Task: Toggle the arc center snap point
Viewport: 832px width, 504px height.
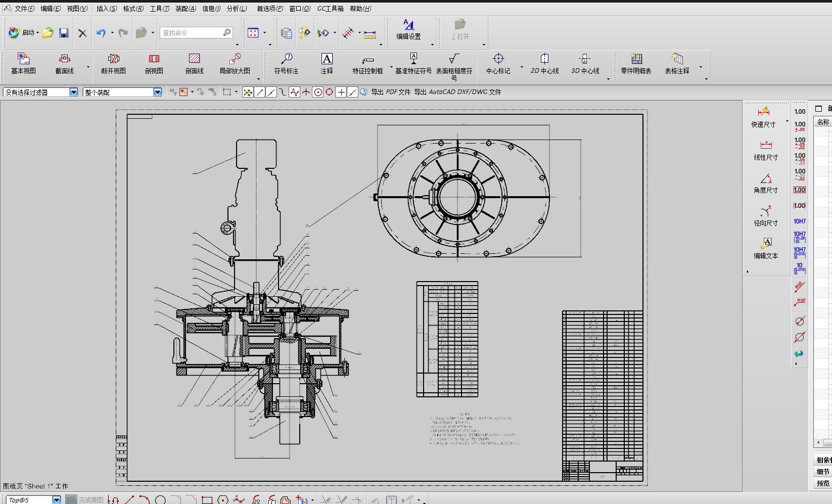Action: tap(318, 92)
